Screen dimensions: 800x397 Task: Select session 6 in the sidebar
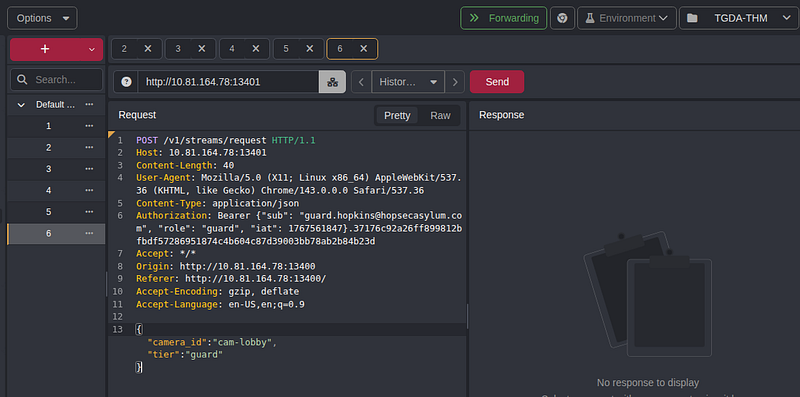click(48, 233)
